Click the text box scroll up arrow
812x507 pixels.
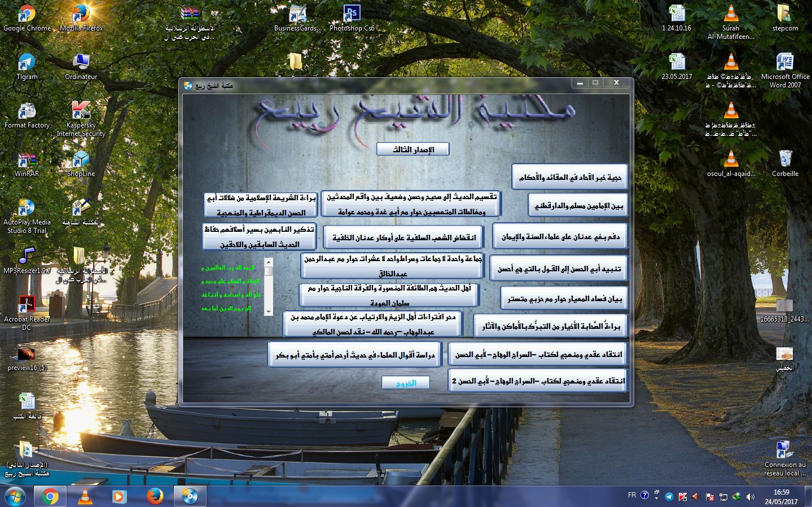click(x=269, y=262)
